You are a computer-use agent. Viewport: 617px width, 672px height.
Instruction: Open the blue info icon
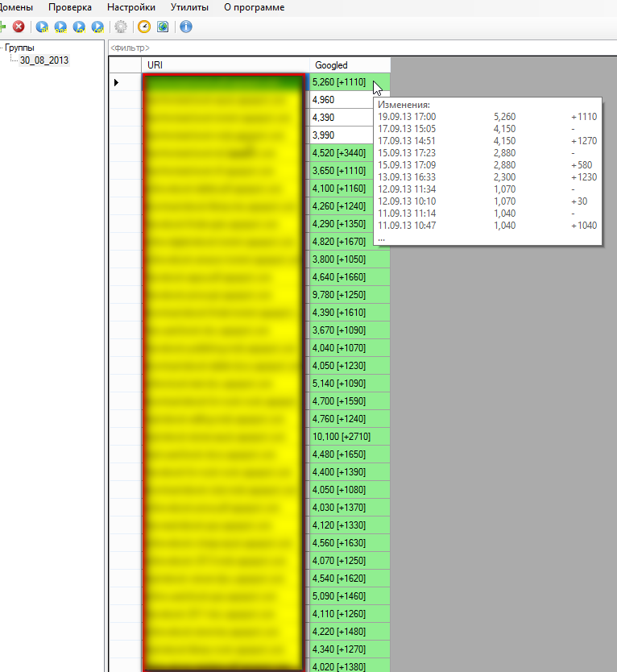coord(186,27)
